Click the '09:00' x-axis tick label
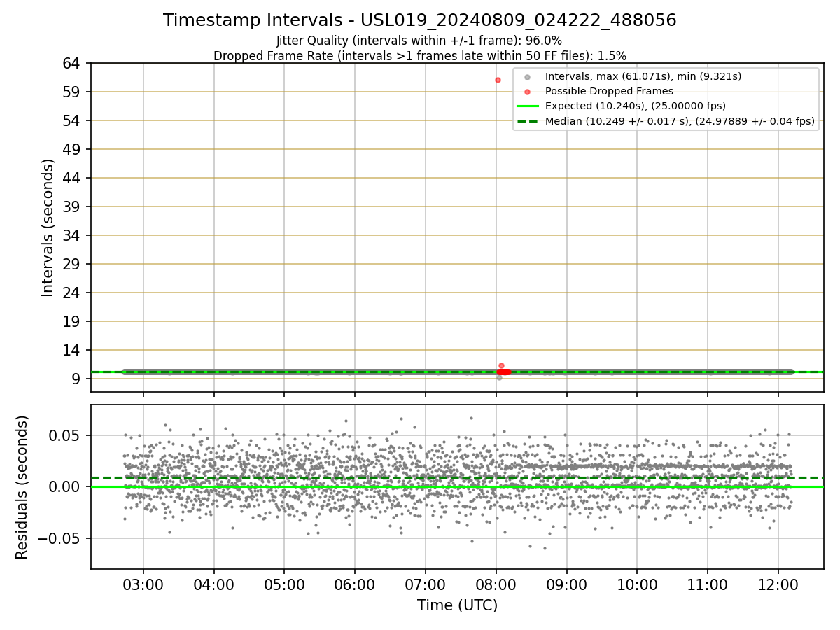This screenshot has height=630, width=840. click(566, 584)
